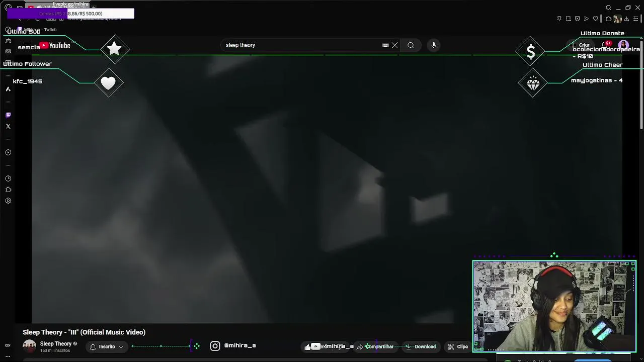Click the Clipe button
644x362 pixels.
click(x=458, y=346)
